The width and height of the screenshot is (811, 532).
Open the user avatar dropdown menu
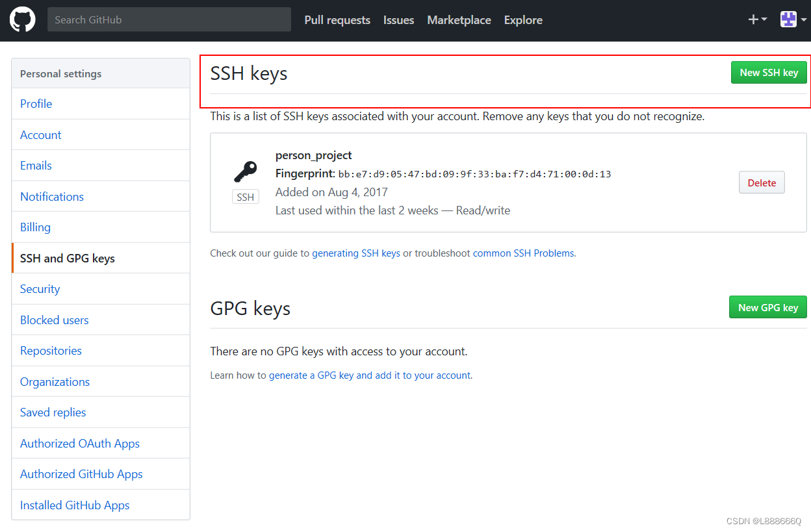tap(792, 19)
